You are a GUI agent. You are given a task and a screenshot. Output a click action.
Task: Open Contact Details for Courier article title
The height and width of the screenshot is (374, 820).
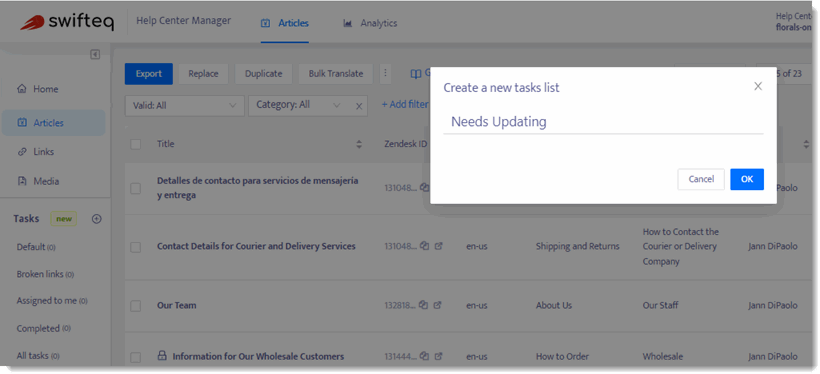256,246
